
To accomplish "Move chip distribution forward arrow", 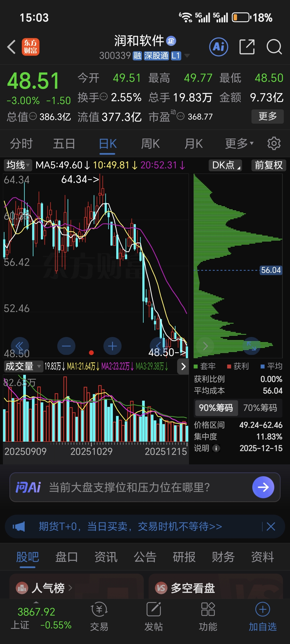I will [x=205, y=346].
